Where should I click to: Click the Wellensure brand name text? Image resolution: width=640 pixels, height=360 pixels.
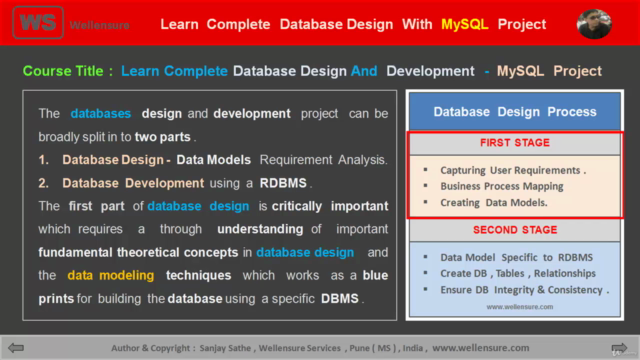click(x=100, y=25)
